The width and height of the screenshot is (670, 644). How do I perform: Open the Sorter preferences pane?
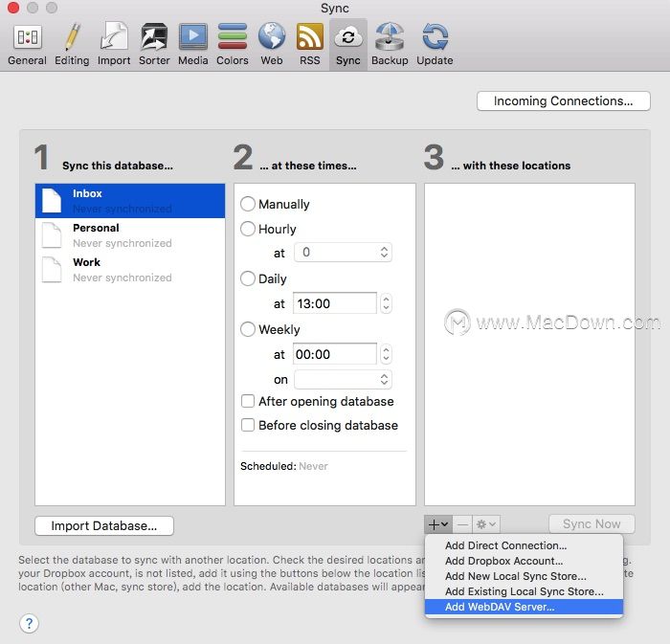click(154, 44)
